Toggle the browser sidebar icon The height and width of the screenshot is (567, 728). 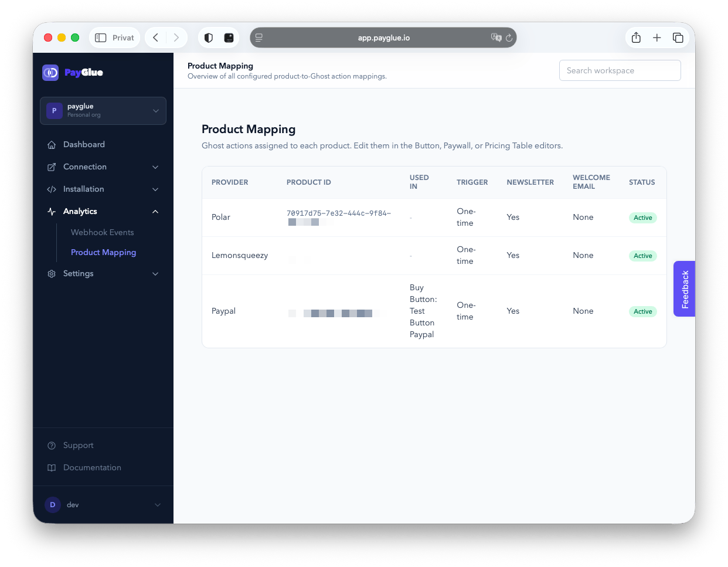[x=101, y=38]
